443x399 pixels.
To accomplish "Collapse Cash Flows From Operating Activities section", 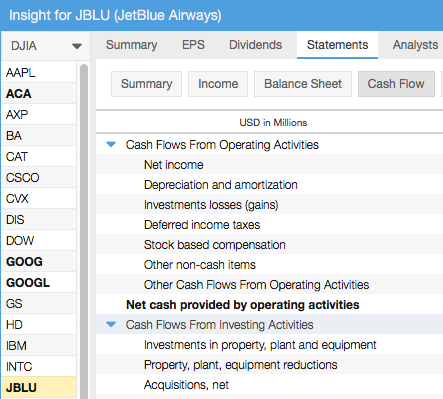I will (111, 145).
